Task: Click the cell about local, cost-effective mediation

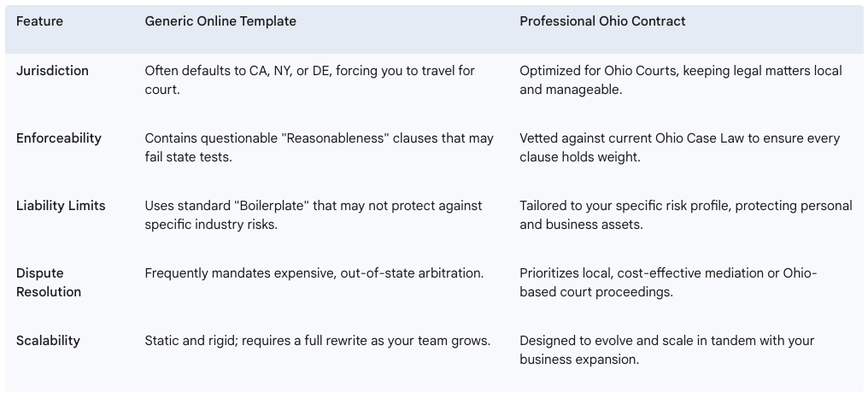Action: (668, 283)
